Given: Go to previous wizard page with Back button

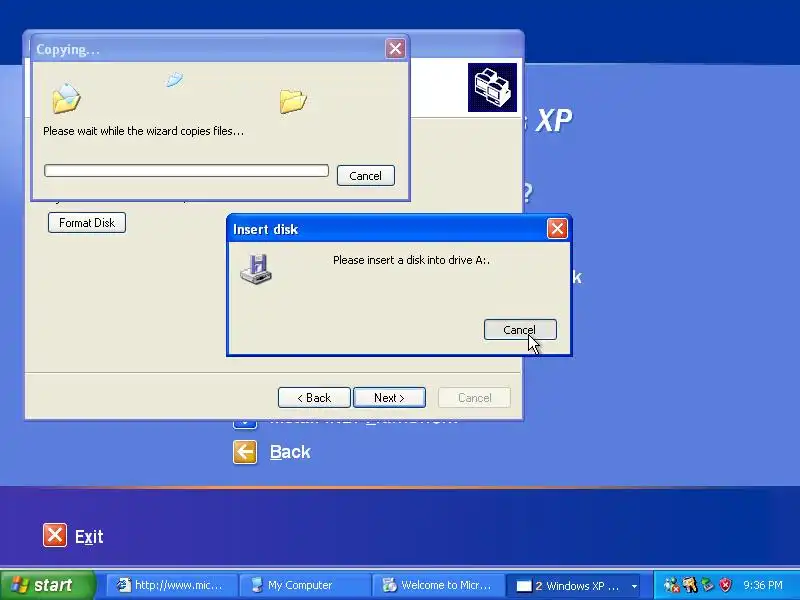Looking at the screenshot, I should pyautogui.click(x=314, y=397).
